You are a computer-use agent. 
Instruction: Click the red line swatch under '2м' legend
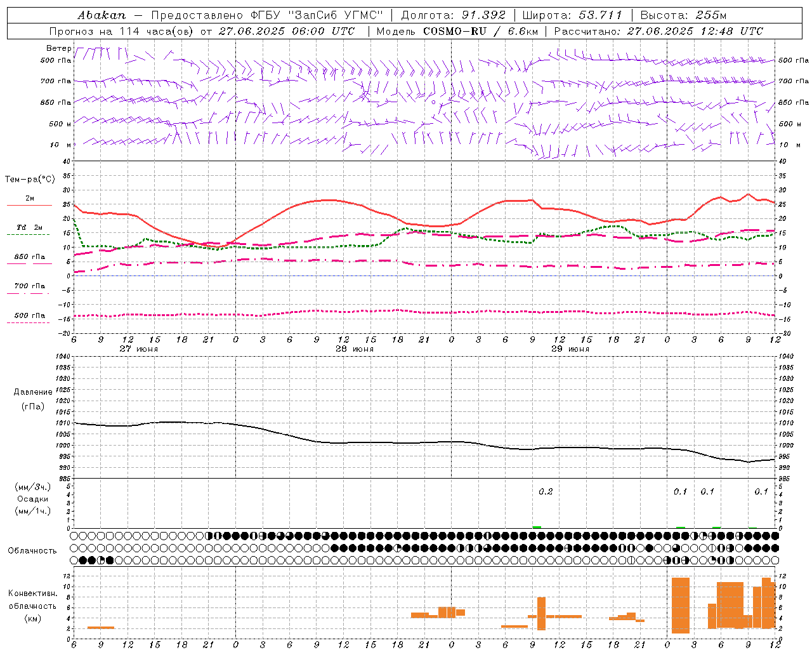point(29,205)
